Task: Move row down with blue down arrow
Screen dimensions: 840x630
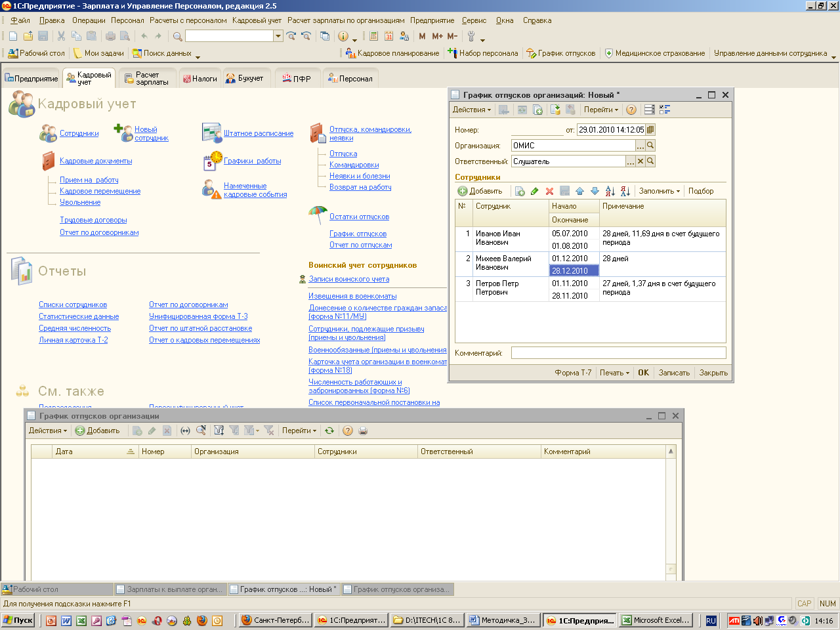Action: [x=595, y=191]
